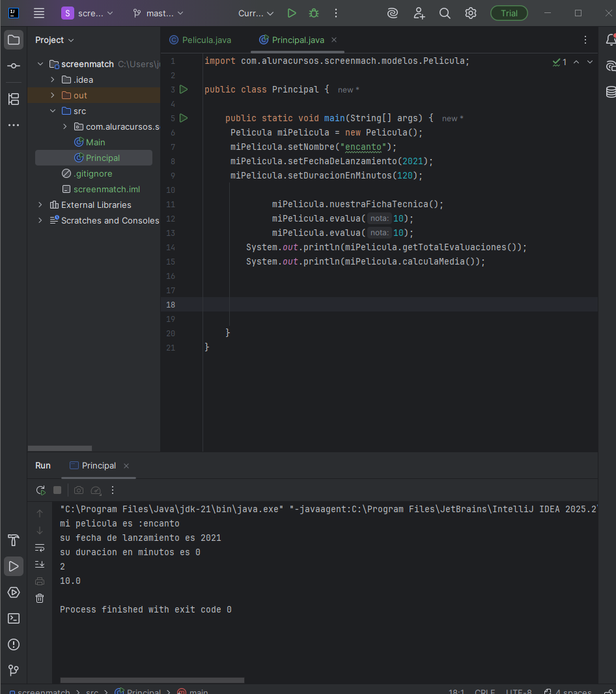
Task: Click the src breadcrumb in status bar
Action: click(x=92, y=691)
